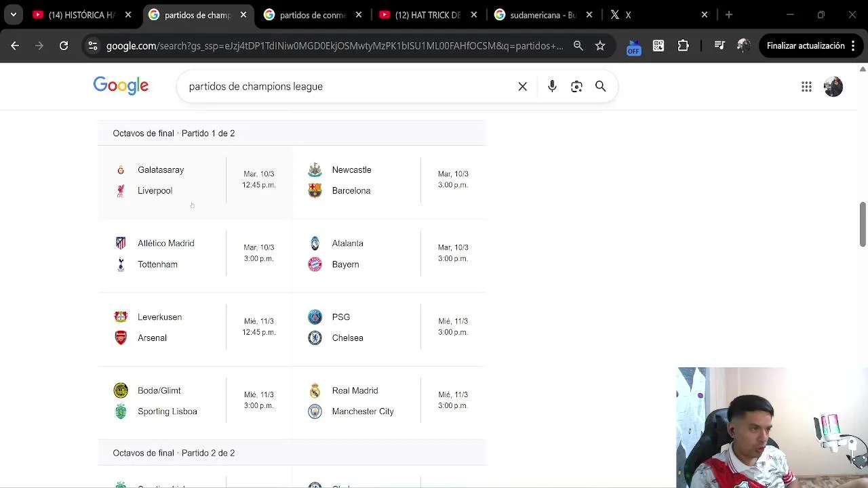Bookmark this page with the star
Image resolution: width=868 pixels, height=488 pixels.
click(x=600, y=46)
